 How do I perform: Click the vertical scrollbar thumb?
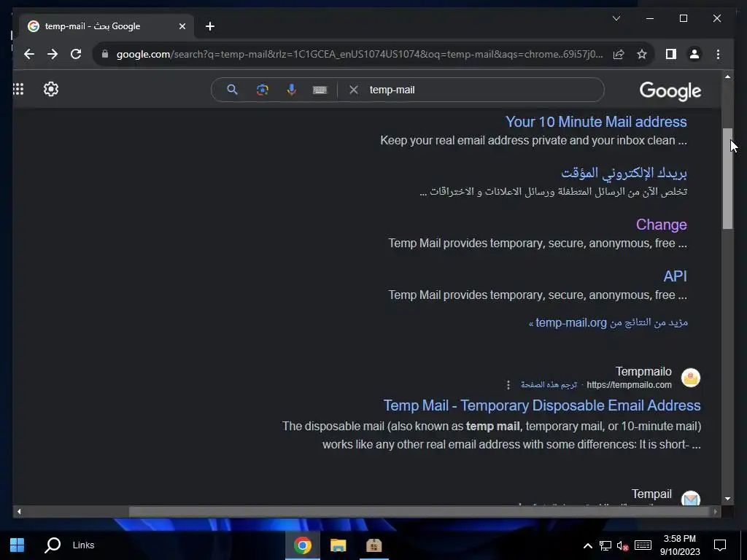tap(727, 179)
